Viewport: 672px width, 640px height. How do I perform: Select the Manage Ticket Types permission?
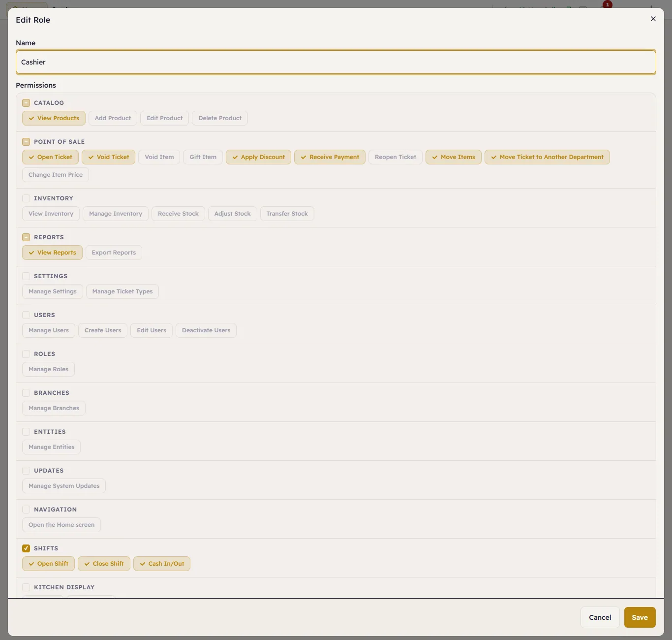(122, 291)
